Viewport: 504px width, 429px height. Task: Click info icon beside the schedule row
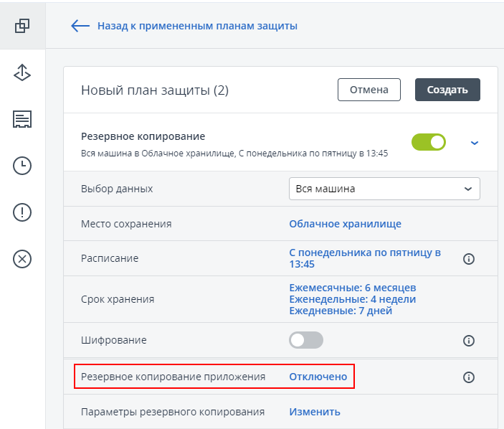coord(469,258)
